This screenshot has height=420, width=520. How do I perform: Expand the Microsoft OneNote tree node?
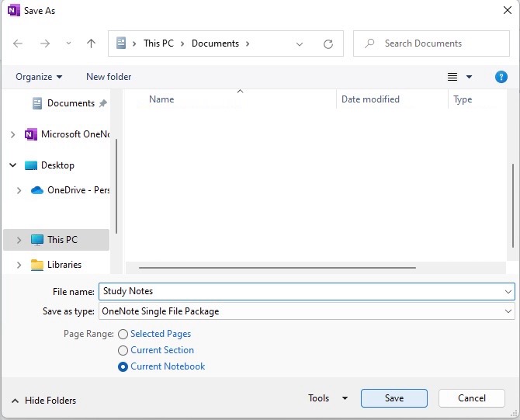click(12, 134)
